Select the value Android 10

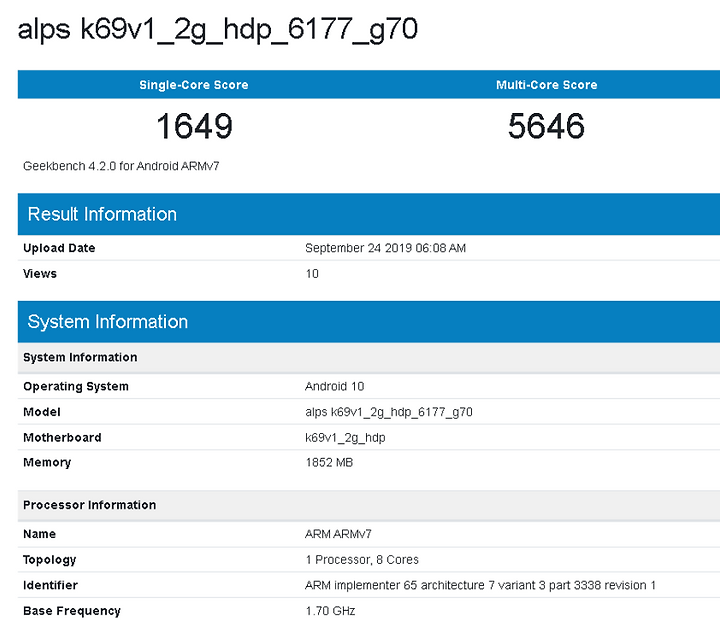(335, 387)
